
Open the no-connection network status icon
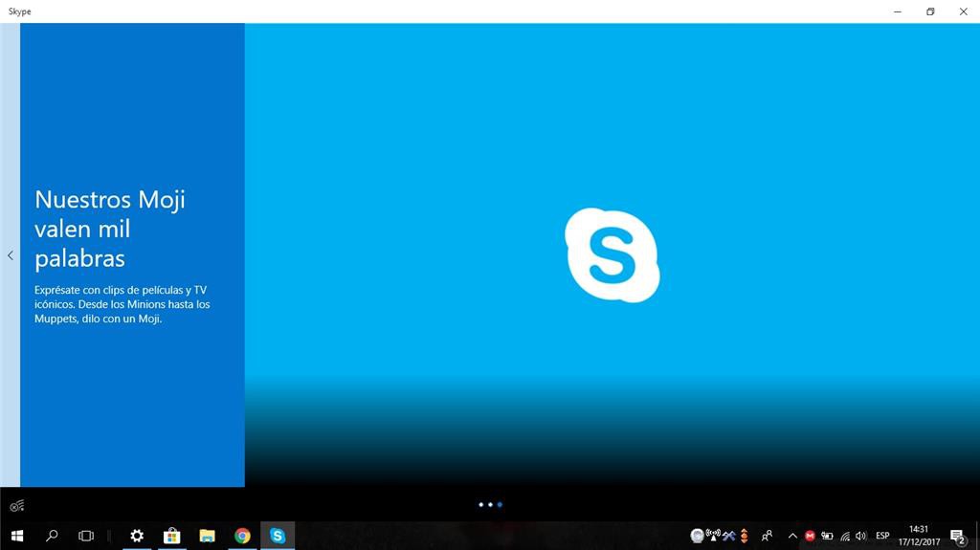[x=17, y=505]
